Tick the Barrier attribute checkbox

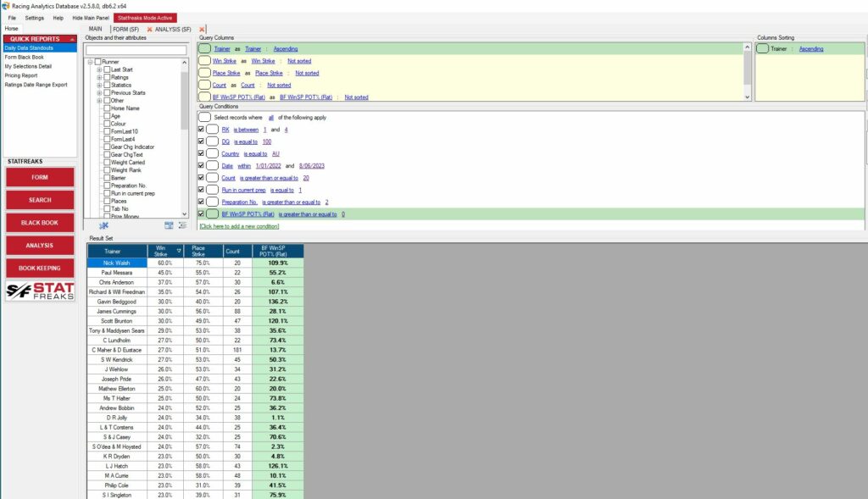point(107,178)
